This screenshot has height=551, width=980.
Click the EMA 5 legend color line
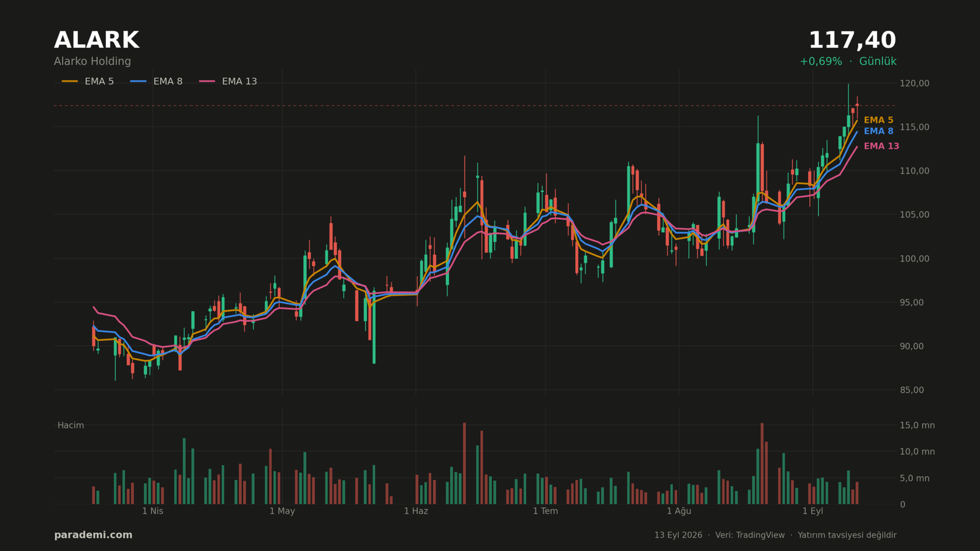[70, 81]
